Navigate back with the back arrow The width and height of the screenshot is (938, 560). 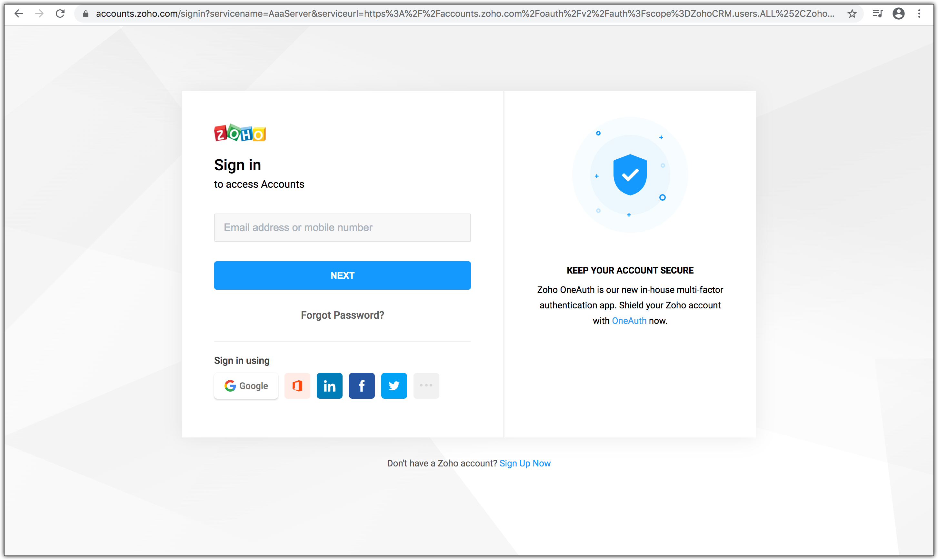coord(18,14)
